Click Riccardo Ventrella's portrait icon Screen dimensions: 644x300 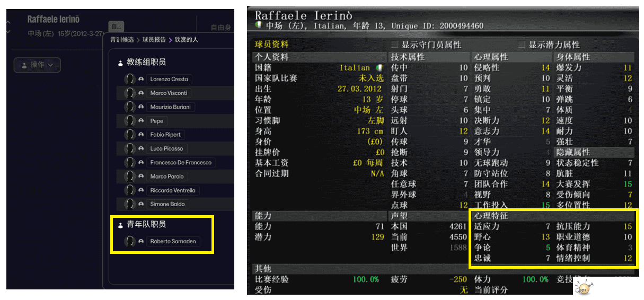click(130, 190)
